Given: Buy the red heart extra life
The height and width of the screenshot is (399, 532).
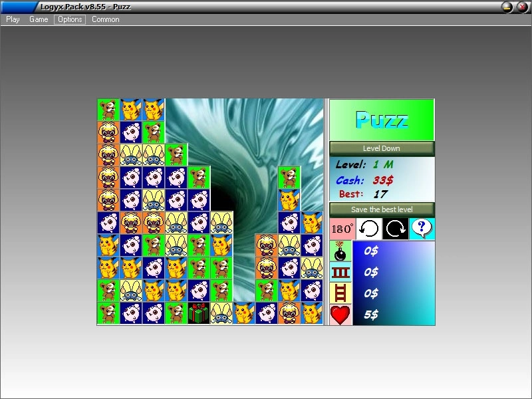Looking at the screenshot, I should tap(340, 315).
